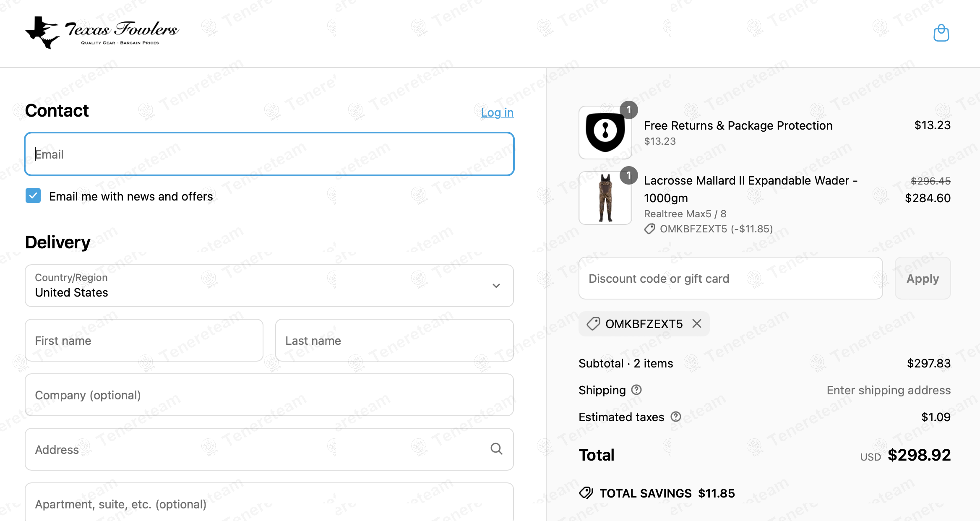Click the Total Savings tag icon

(586, 493)
